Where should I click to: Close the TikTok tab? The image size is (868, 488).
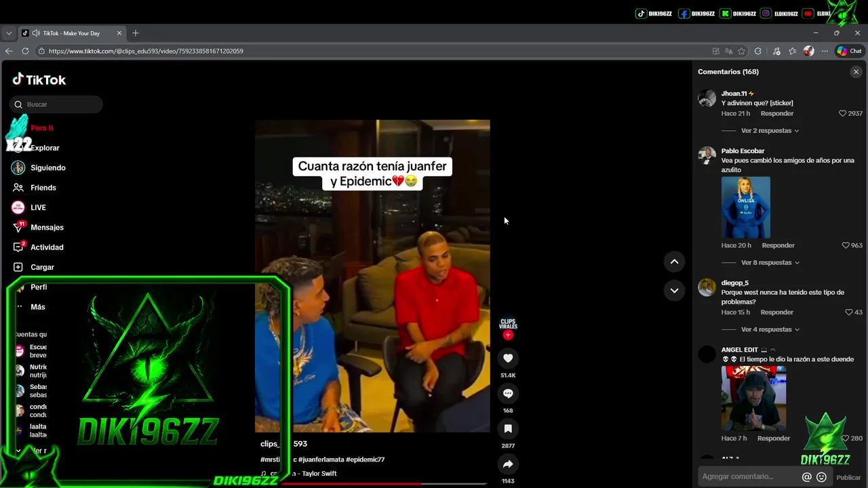119,33
